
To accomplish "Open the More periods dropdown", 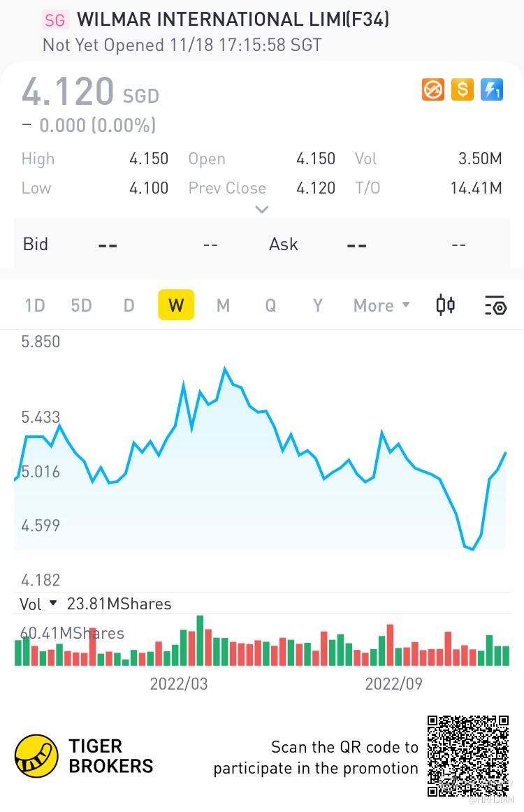I will (x=381, y=305).
